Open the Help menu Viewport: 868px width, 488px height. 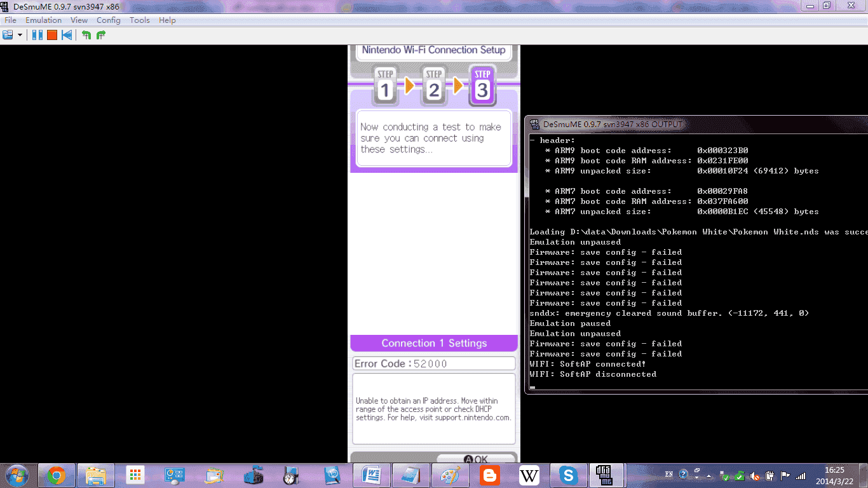coord(167,20)
